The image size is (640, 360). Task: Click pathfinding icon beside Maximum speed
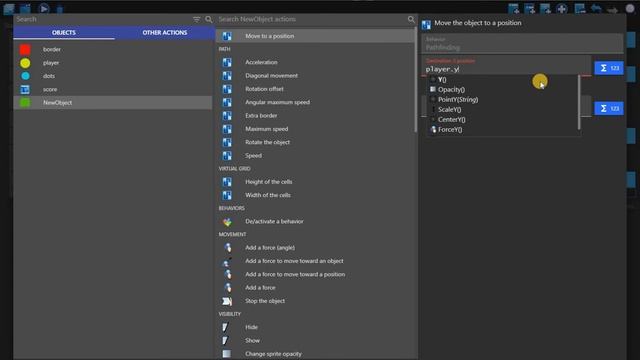coord(227,129)
